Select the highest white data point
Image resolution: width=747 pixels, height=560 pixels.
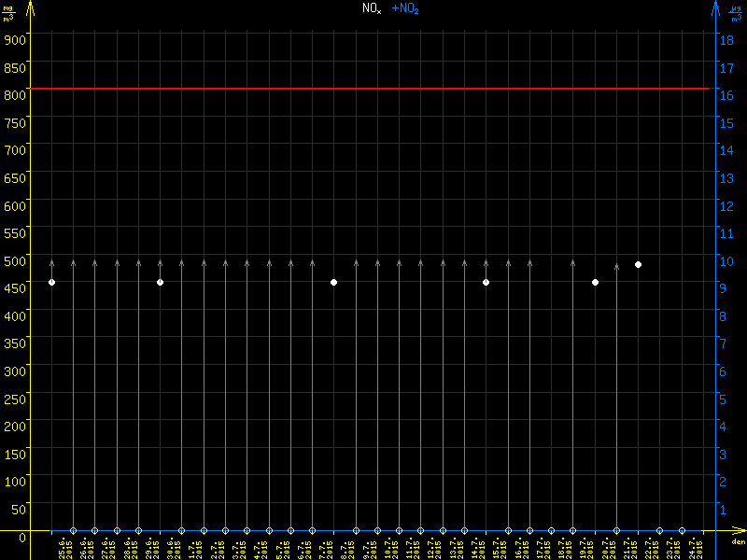point(639,265)
